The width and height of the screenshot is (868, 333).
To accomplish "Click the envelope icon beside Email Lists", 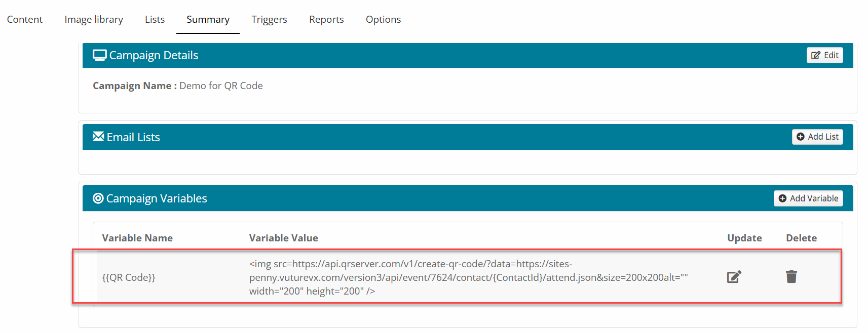I will (98, 137).
